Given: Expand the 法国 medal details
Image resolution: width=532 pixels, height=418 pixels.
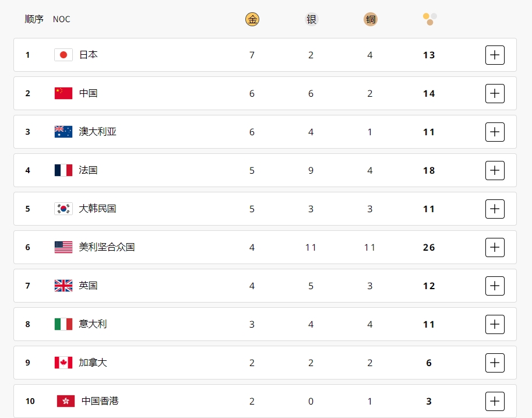Looking at the screenshot, I should tap(495, 170).
